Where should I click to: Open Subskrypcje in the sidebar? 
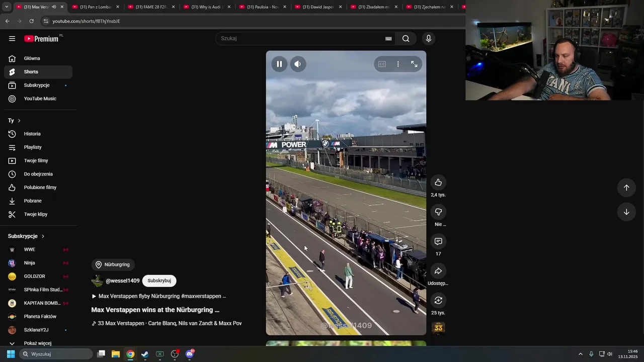pos(38,85)
